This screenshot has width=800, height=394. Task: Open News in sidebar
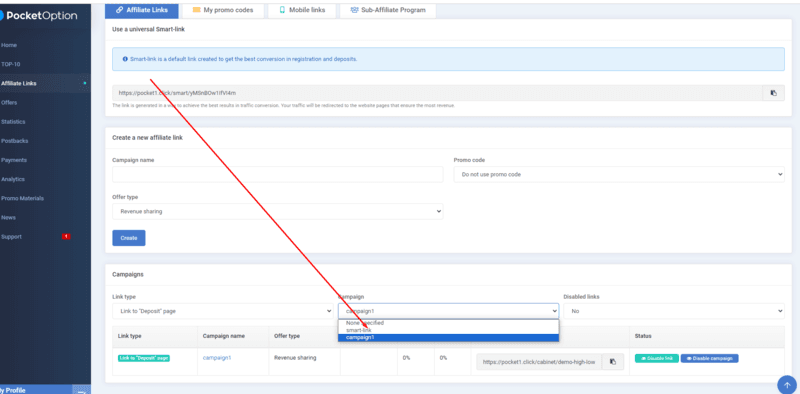[8, 217]
